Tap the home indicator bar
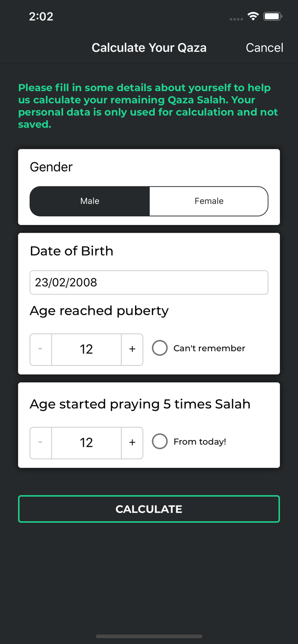Image resolution: width=298 pixels, height=644 pixels. [149, 636]
